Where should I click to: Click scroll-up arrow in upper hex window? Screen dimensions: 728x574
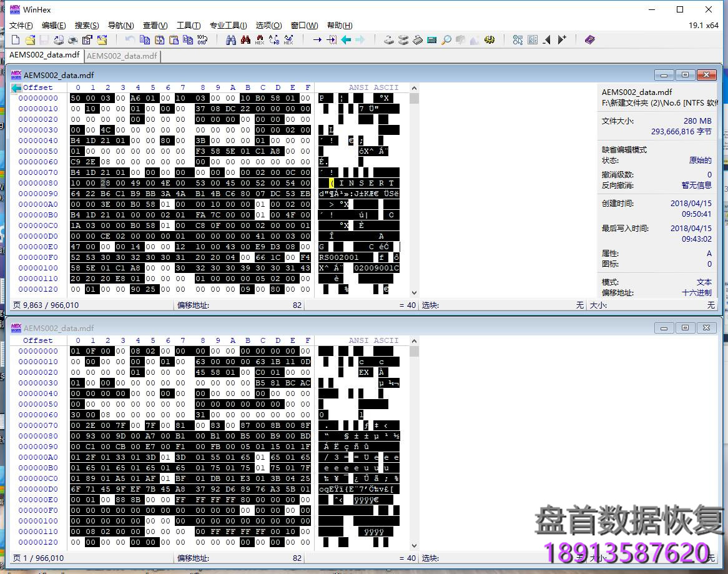[414, 88]
